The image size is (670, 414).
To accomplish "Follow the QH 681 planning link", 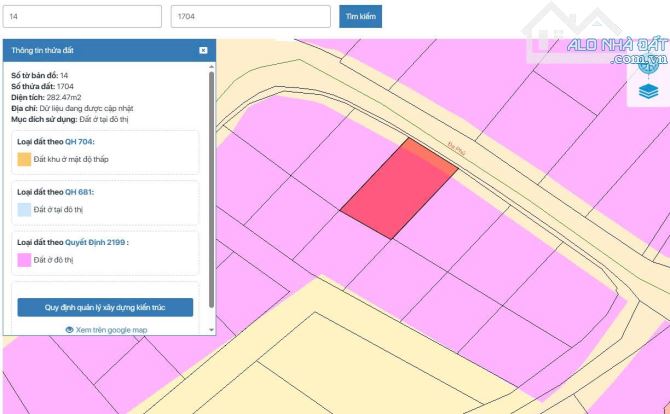I will coord(78,192).
